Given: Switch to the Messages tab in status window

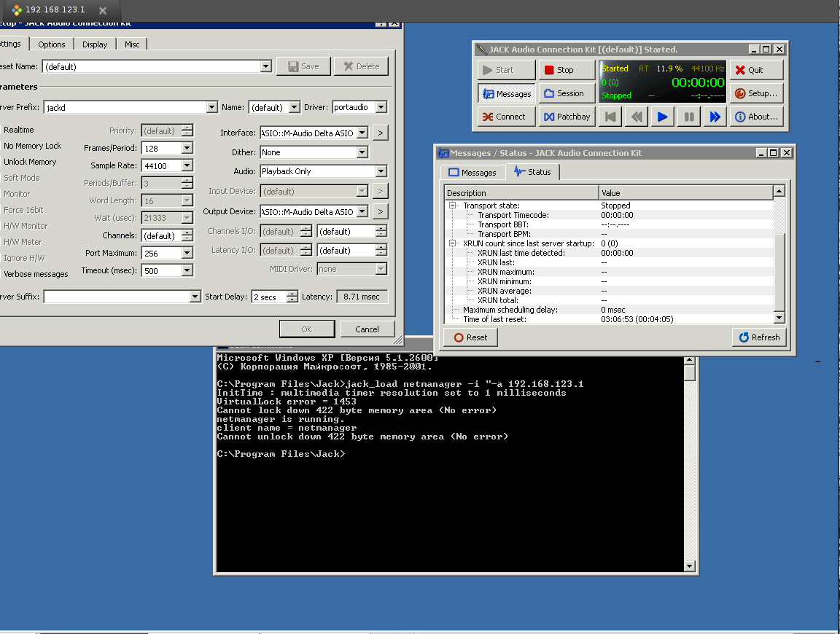Looking at the screenshot, I should coord(472,173).
